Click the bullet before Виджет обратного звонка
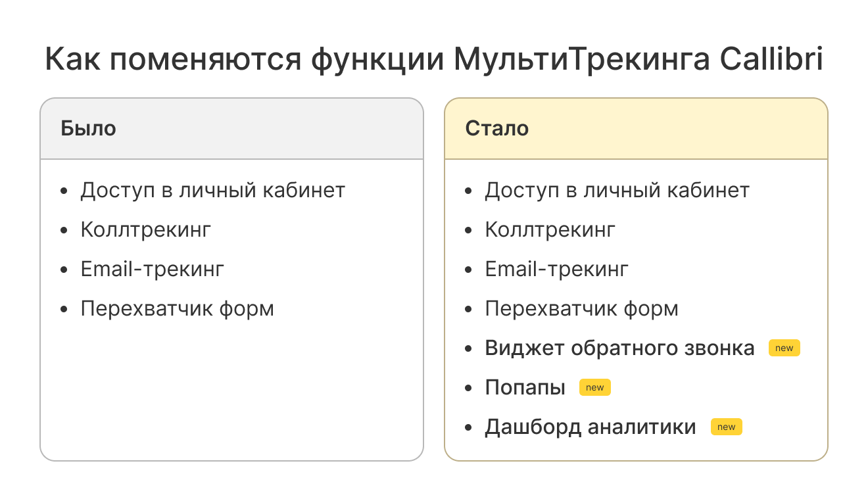The height and width of the screenshot is (501, 868). pyautogui.click(x=468, y=348)
